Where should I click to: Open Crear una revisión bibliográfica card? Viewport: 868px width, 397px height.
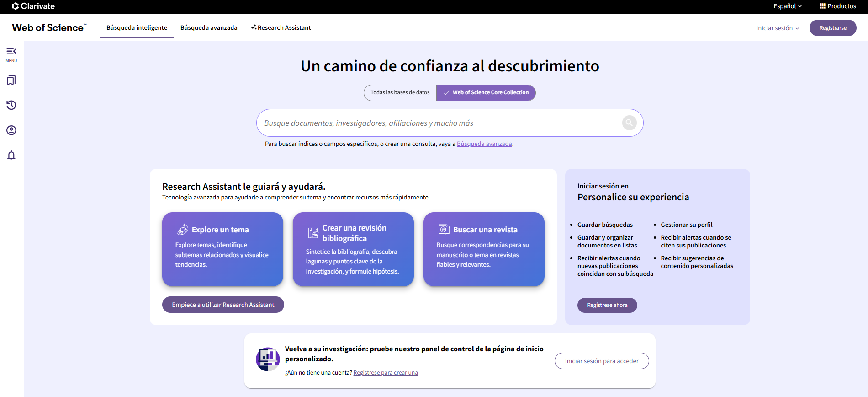(x=353, y=249)
